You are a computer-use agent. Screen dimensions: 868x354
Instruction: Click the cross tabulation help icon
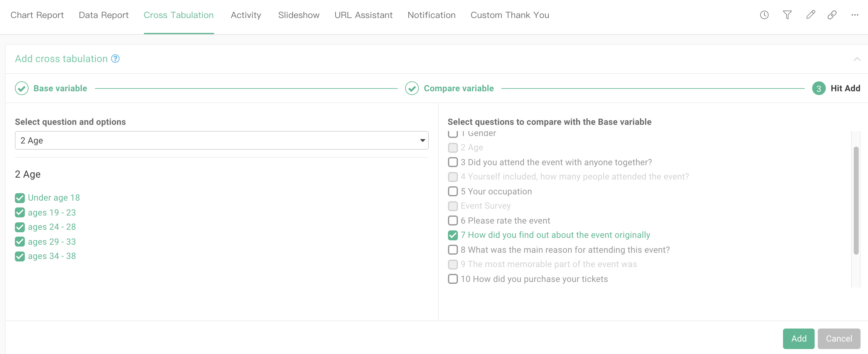pos(115,59)
